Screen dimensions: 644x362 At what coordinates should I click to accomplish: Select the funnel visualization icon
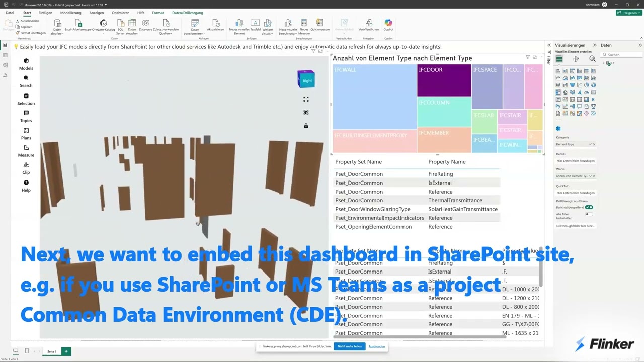click(572, 85)
